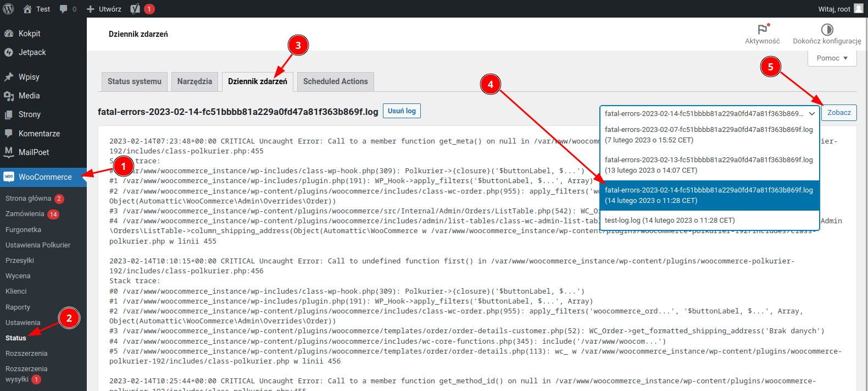The height and width of the screenshot is (391, 868).
Task: Click the root user avatar
Action: pyautogui.click(x=859, y=9)
